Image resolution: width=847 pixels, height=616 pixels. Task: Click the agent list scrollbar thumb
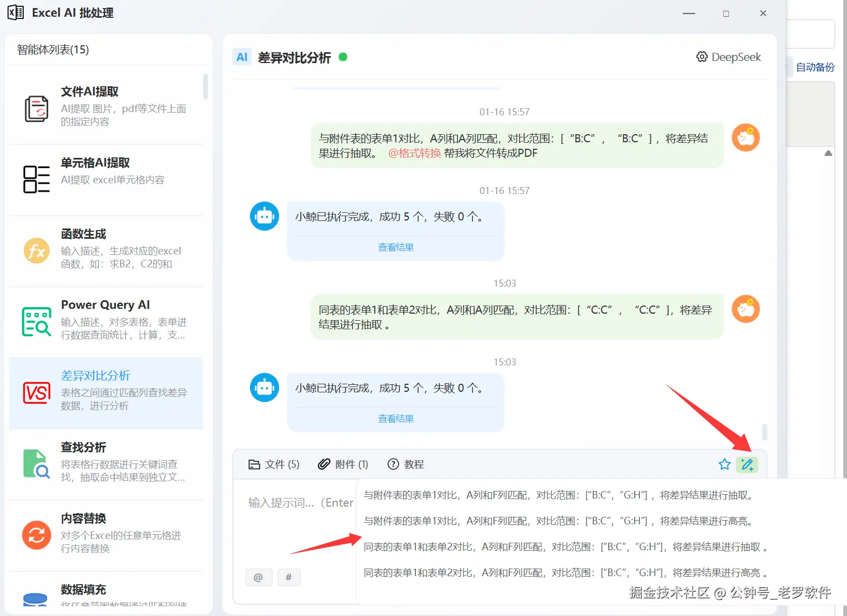pyautogui.click(x=205, y=87)
